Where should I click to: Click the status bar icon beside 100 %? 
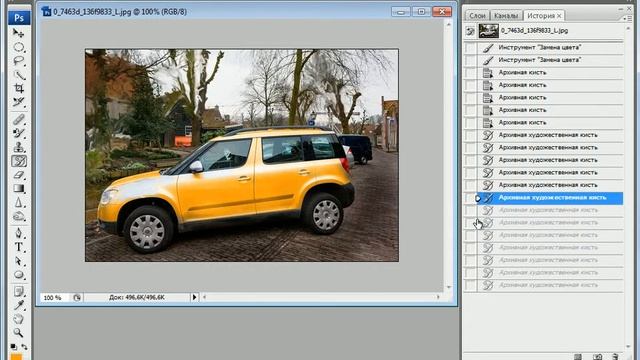click(77, 298)
